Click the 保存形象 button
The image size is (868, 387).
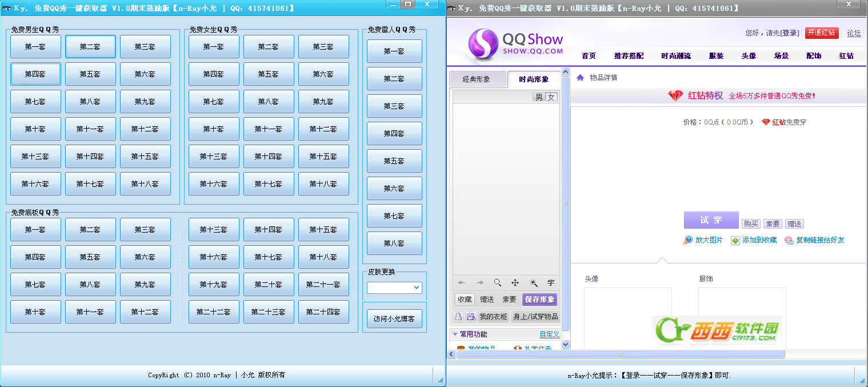(539, 299)
